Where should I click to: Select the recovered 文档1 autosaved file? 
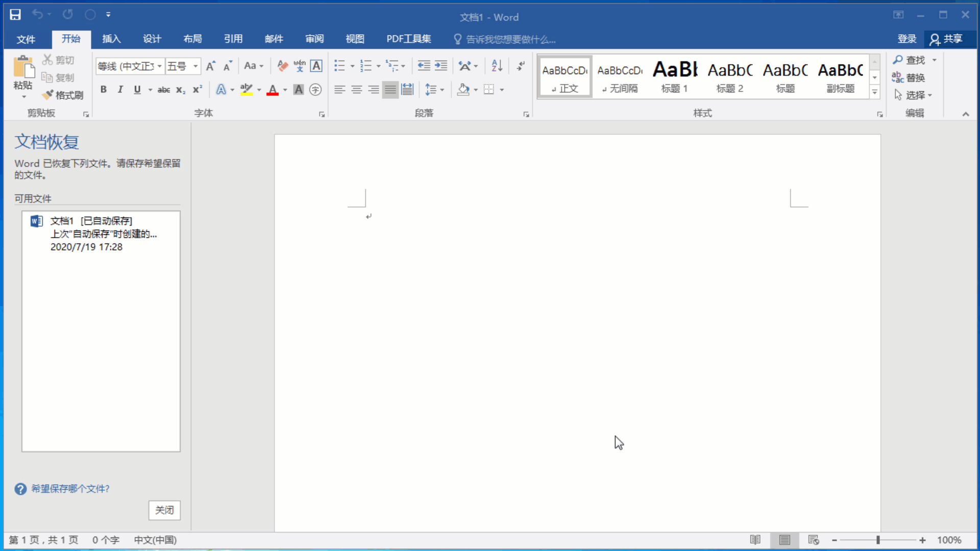click(x=101, y=234)
